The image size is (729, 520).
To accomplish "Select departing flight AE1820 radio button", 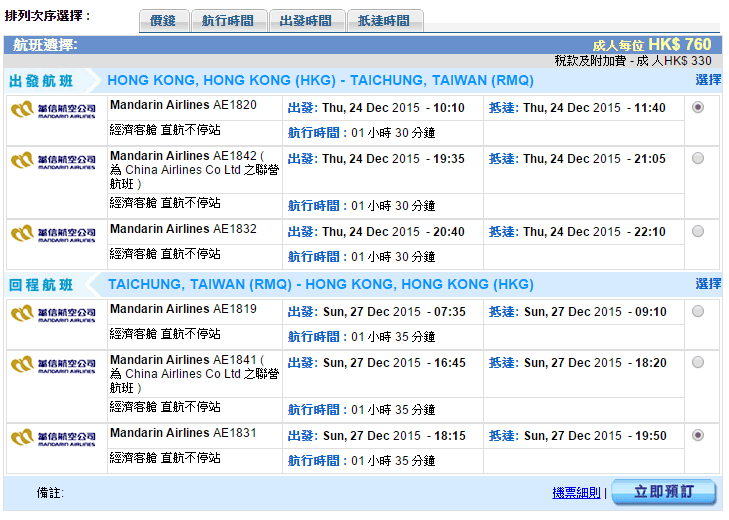I will [697, 107].
